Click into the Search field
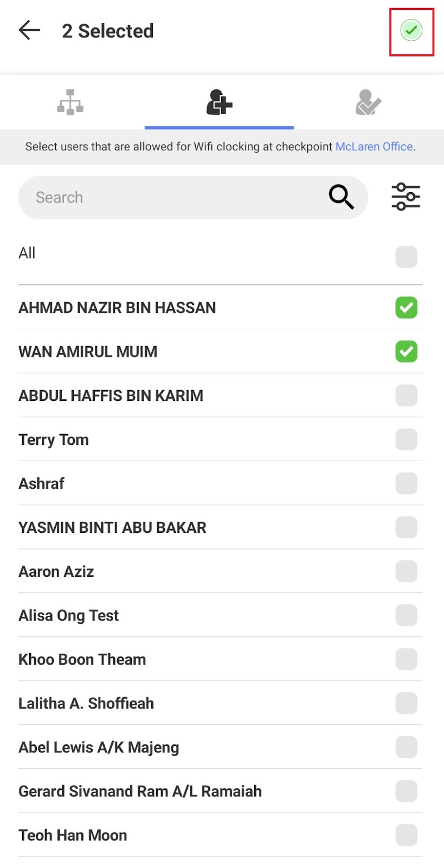 coord(173,197)
